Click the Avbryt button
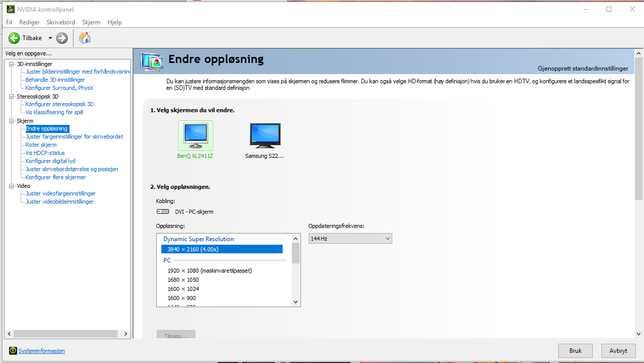 (x=619, y=351)
